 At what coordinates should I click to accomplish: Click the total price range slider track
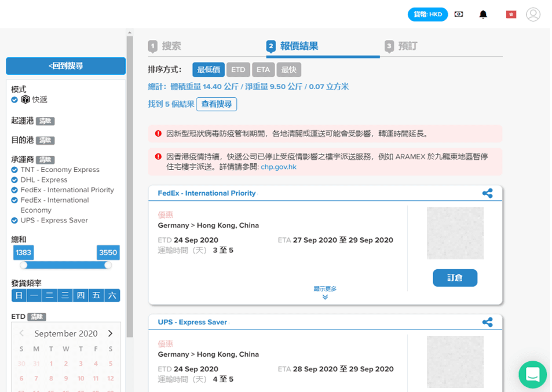click(x=66, y=265)
